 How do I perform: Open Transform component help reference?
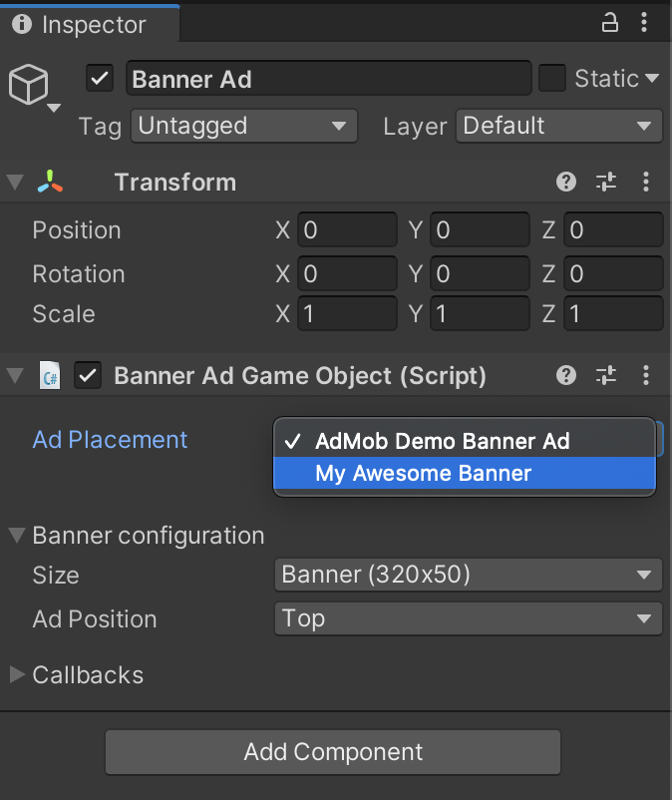(566, 182)
